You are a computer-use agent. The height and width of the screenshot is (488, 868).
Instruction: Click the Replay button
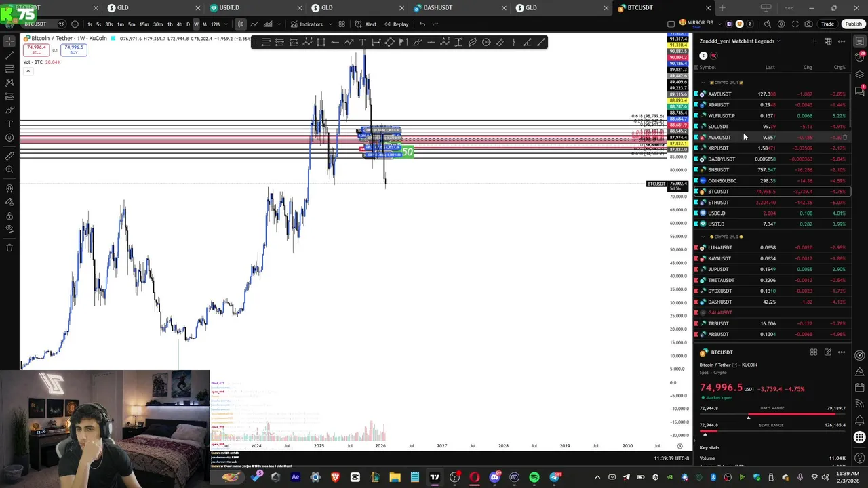pos(396,24)
